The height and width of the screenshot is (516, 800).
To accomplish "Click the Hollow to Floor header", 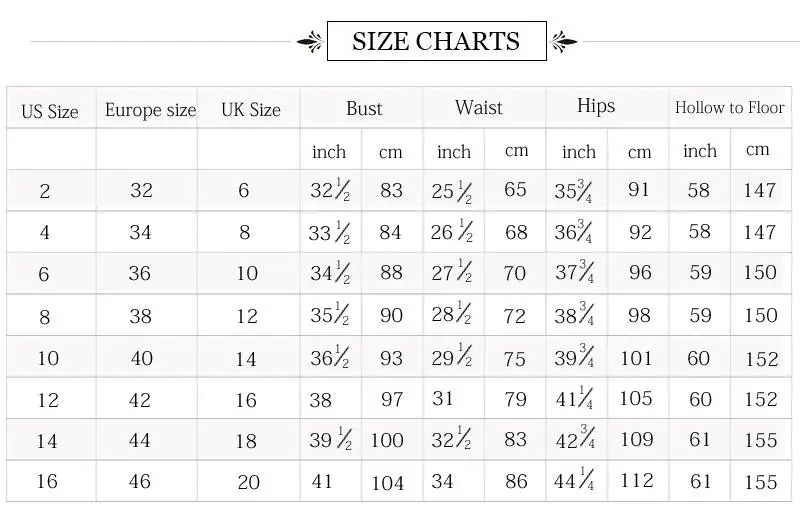I will (x=730, y=108).
